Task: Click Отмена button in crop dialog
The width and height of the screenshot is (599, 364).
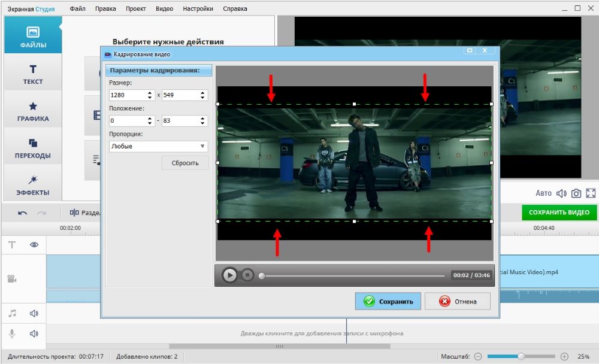Action: tap(457, 301)
